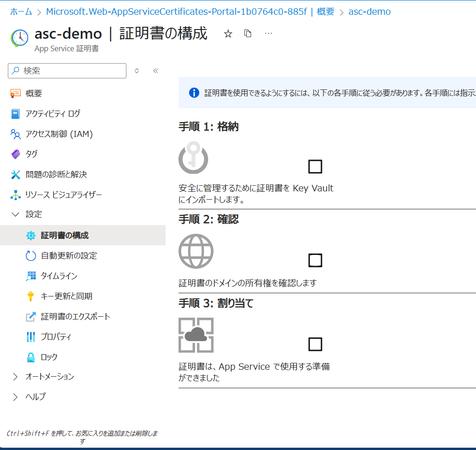Image resolution: width=476 pixels, height=450 pixels.
Task: Click the 問題の診断と解決 wrench icon
Action: pyautogui.click(x=16, y=174)
